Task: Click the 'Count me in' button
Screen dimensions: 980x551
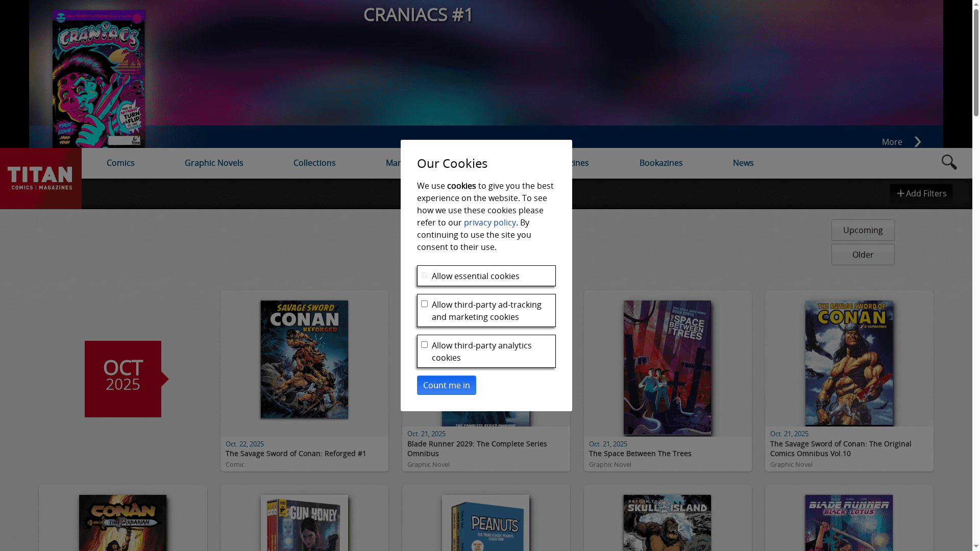Action: tap(446, 385)
